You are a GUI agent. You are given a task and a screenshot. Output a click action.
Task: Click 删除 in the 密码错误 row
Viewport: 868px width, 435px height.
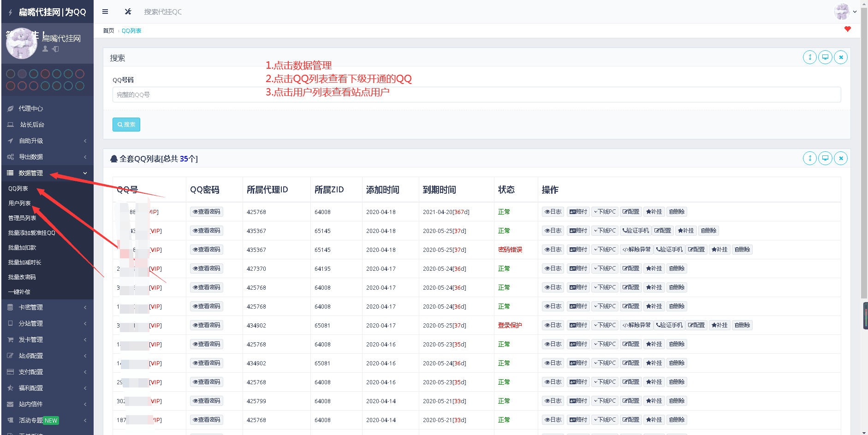[742, 250]
